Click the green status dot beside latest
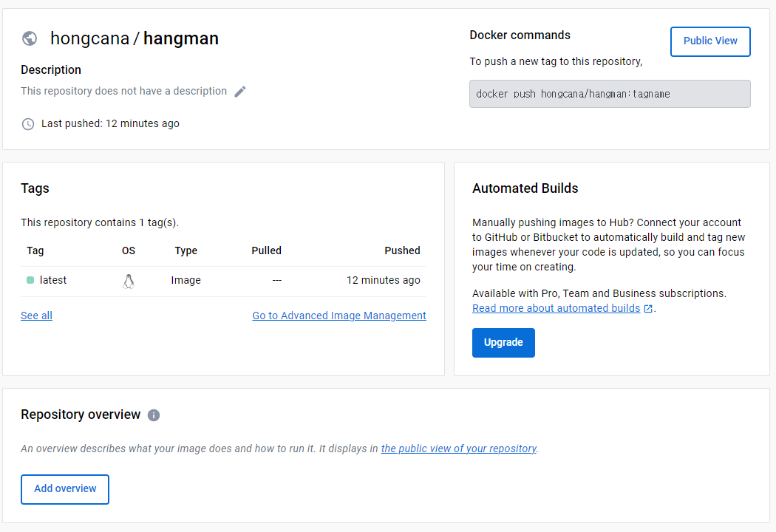Image resolution: width=776 pixels, height=532 pixels. (30, 280)
